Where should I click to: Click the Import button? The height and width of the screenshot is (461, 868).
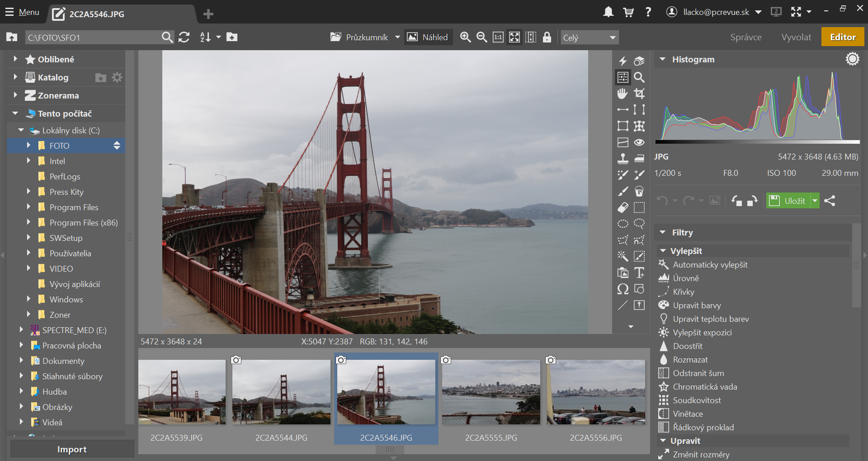click(x=72, y=449)
